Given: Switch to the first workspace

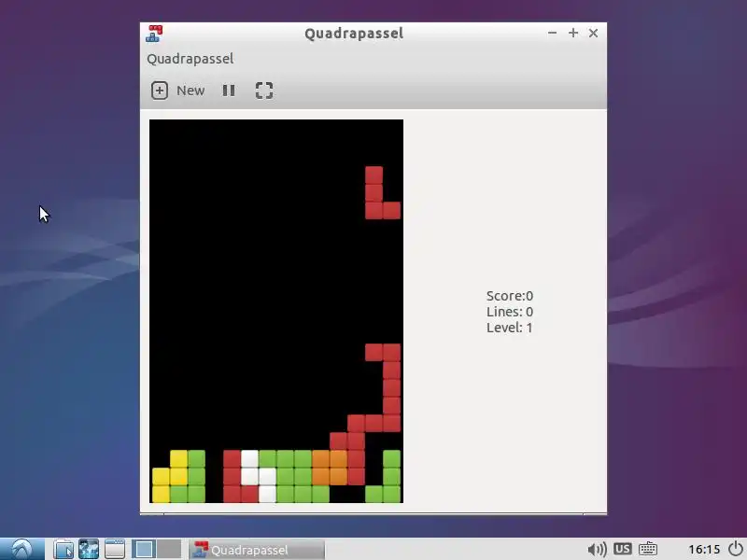Looking at the screenshot, I should click(x=144, y=549).
